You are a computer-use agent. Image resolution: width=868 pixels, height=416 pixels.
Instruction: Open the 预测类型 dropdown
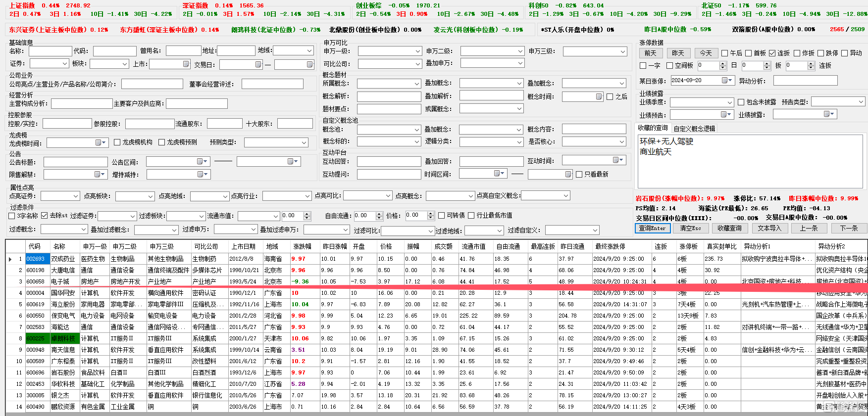click(304, 142)
